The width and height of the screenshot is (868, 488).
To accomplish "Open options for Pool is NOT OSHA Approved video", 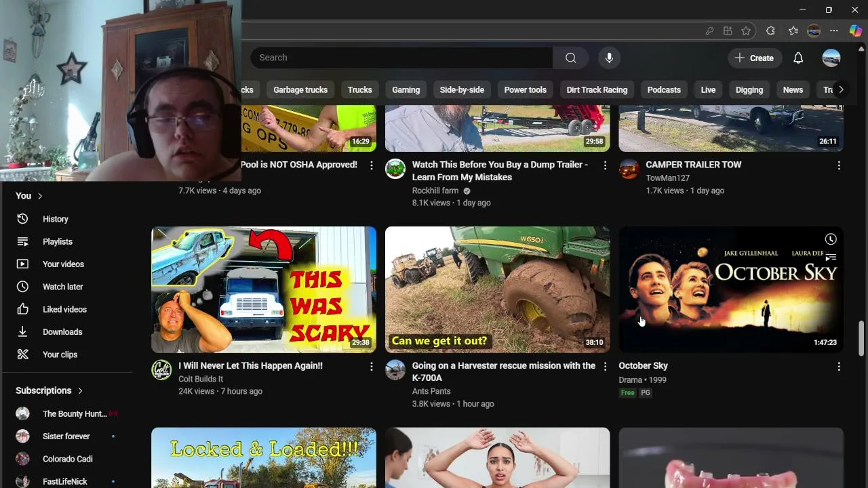I will click(371, 165).
